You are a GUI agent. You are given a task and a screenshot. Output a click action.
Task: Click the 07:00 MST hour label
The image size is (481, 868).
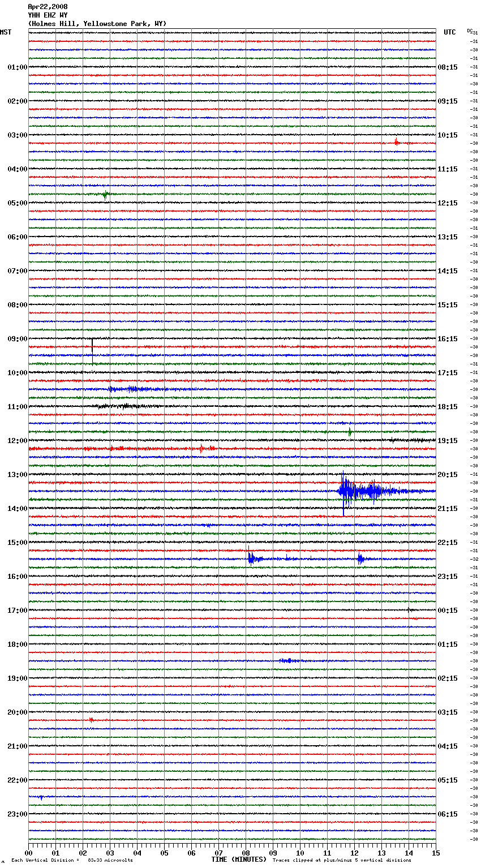click(x=18, y=271)
